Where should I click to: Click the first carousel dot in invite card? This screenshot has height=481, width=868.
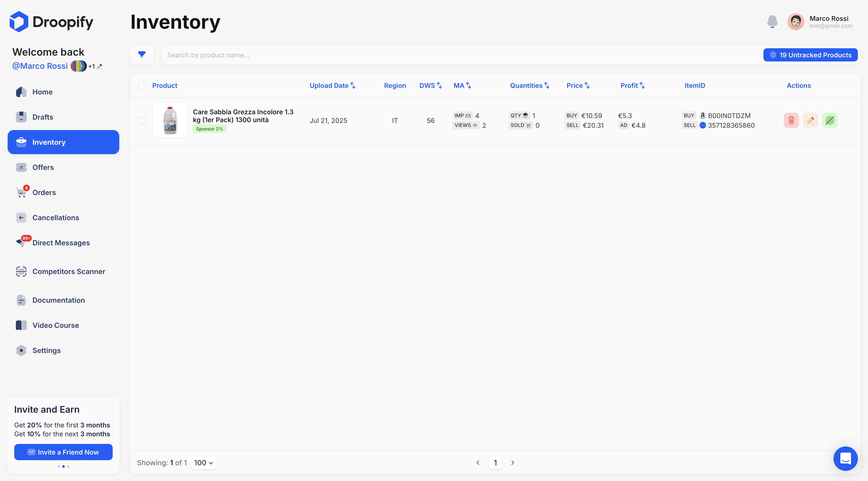pos(59,467)
